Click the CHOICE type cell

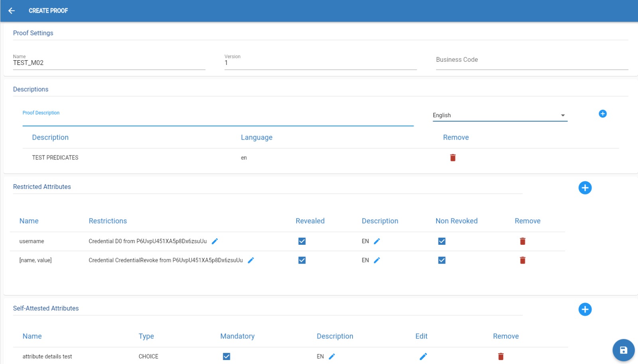(x=148, y=356)
